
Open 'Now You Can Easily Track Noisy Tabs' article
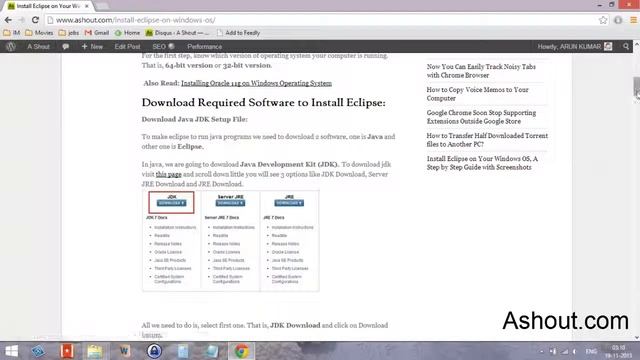[x=481, y=71]
